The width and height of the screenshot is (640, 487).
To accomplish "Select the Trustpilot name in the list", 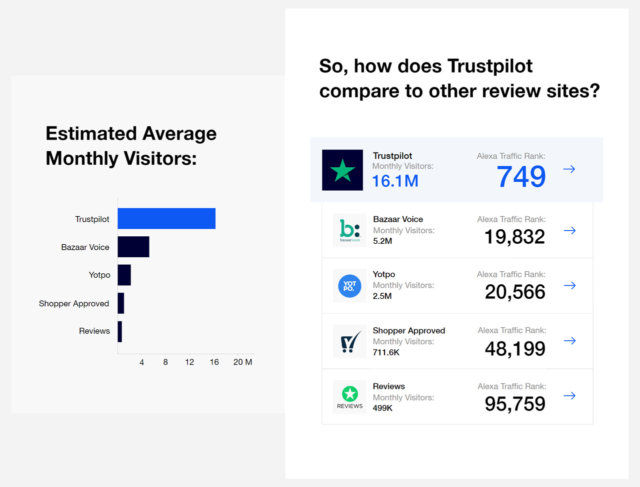I will tap(392, 156).
